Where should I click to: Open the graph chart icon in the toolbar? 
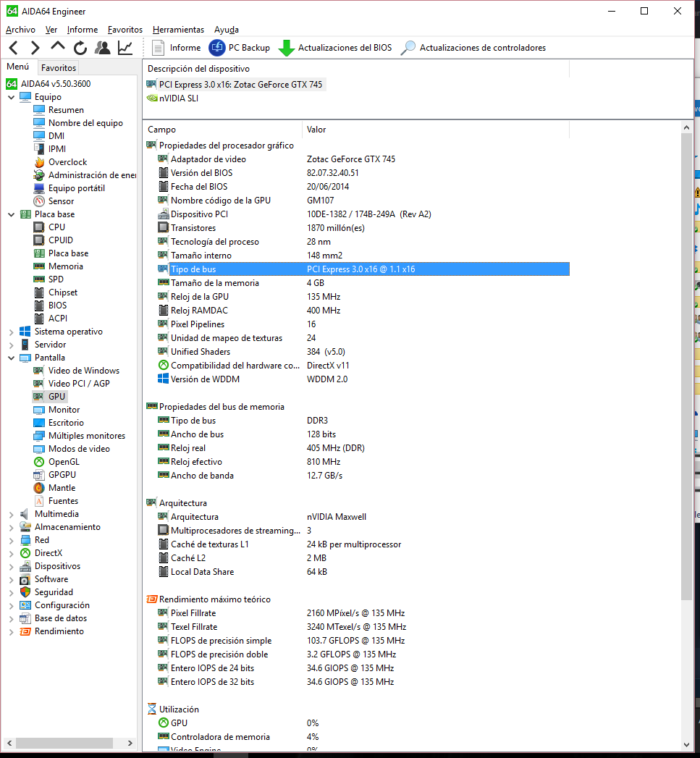[x=125, y=48]
